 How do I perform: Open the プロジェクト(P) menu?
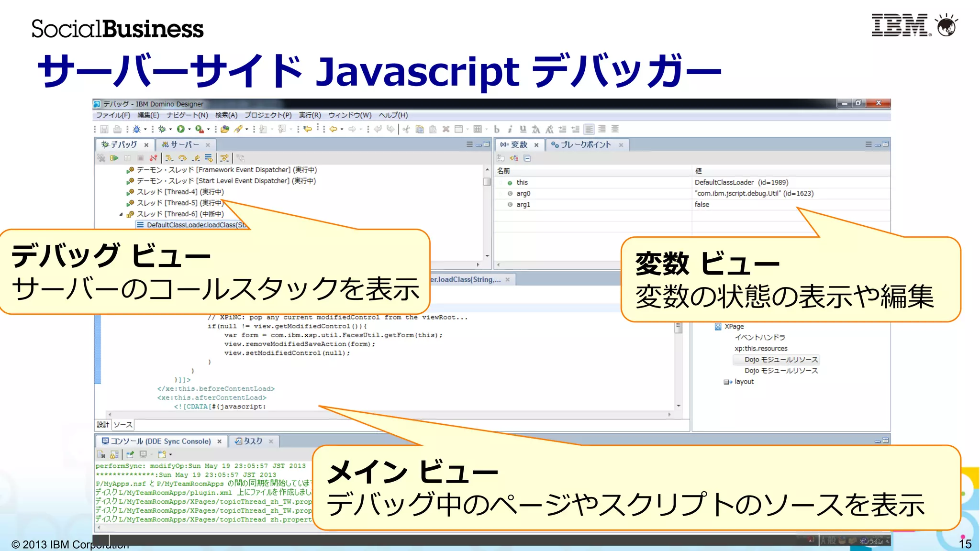tap(268, 115)
